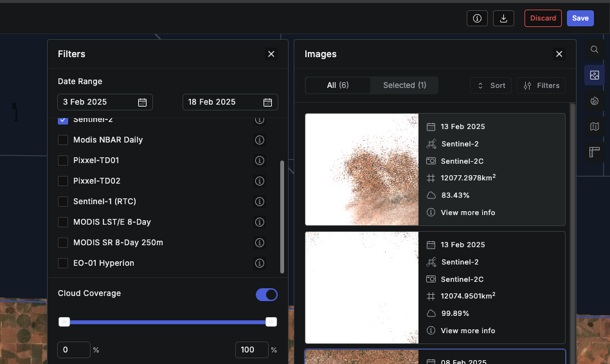Click the 12077.2978km² area value

pos(468,178)
